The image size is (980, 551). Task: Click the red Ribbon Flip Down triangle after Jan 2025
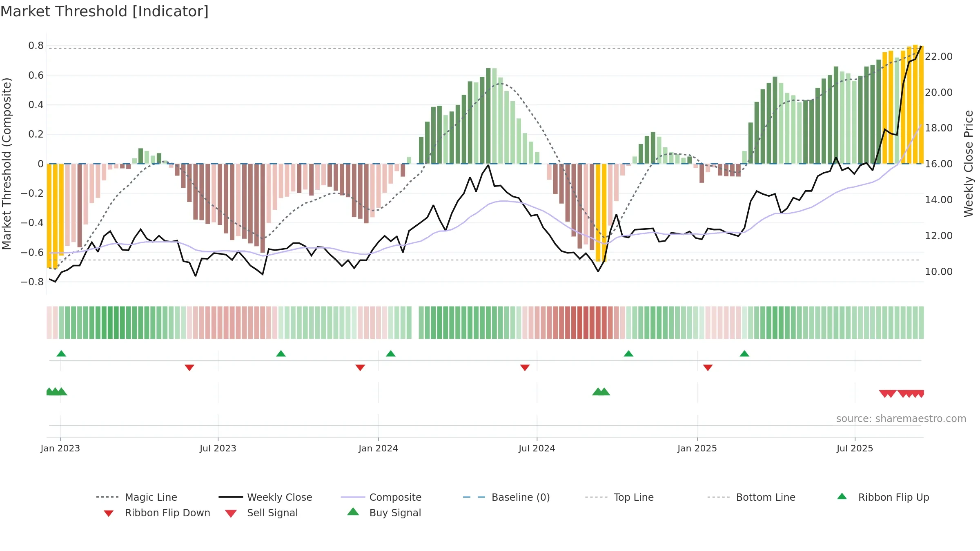click(x=708, y=368)
